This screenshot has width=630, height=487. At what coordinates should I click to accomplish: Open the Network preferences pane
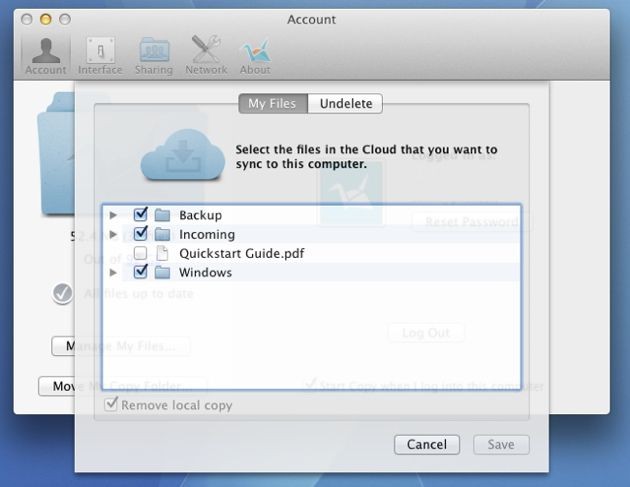(206, 56)
